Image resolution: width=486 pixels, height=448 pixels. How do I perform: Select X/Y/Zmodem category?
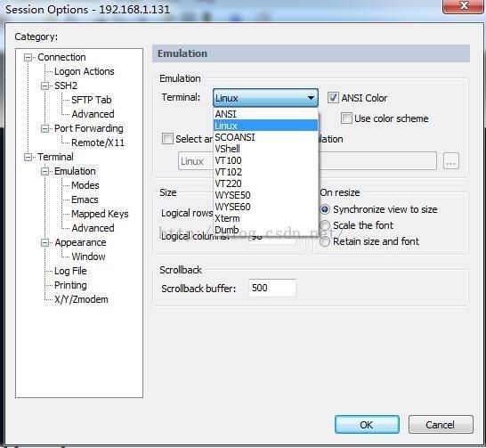point(81,300)
